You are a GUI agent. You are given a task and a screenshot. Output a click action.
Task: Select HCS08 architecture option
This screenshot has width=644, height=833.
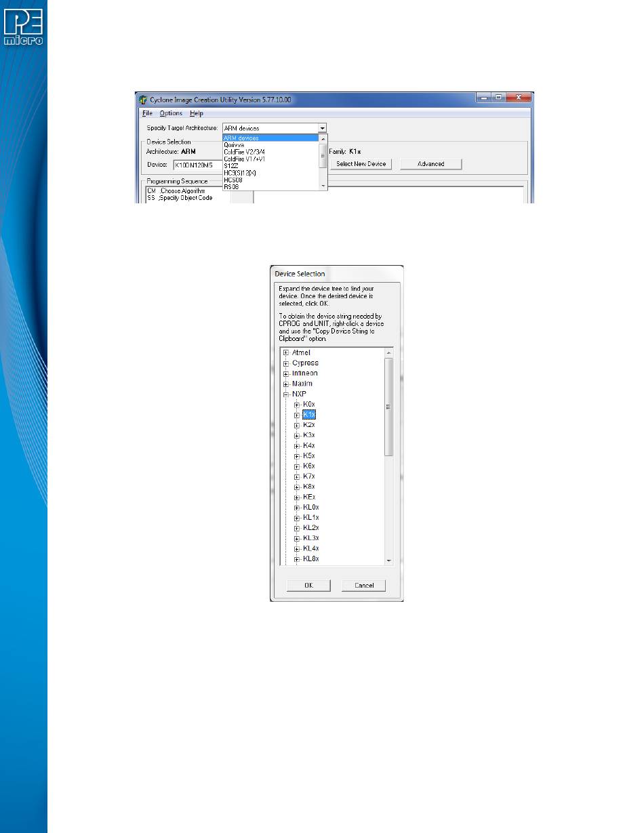270,179
